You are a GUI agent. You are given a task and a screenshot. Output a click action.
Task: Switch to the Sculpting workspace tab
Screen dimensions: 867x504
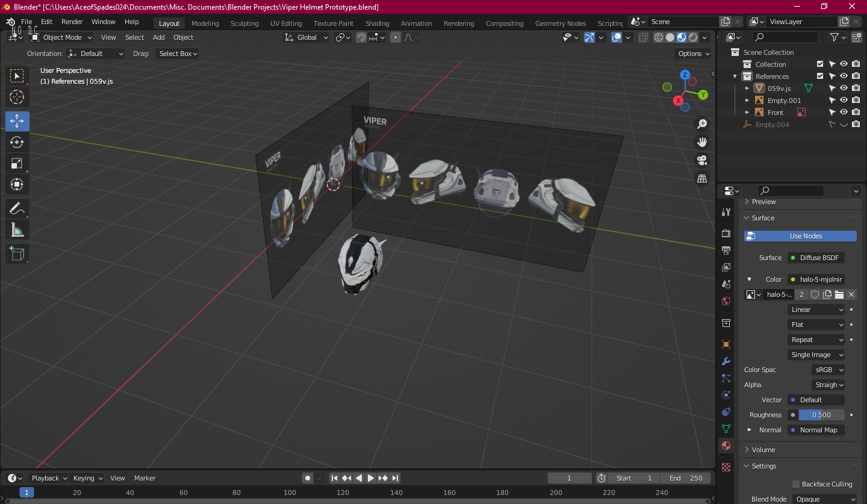[x=244, y=23]
